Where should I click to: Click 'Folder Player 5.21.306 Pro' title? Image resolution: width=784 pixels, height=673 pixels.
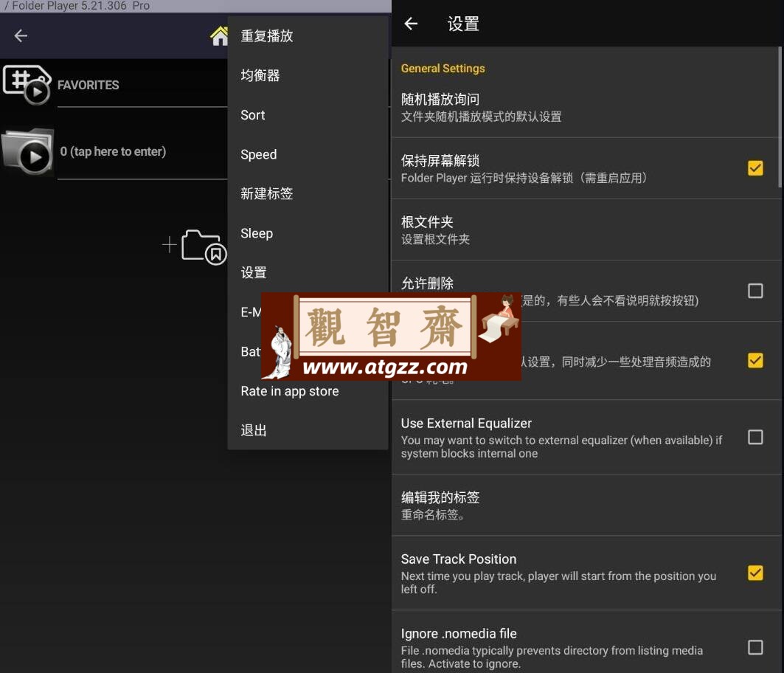[80, 6]
